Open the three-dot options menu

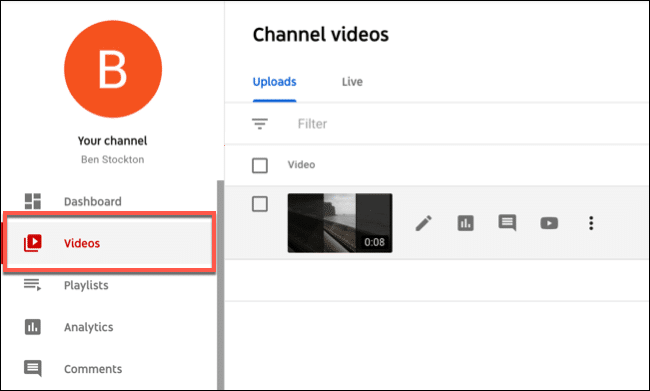tap(591, 223)
